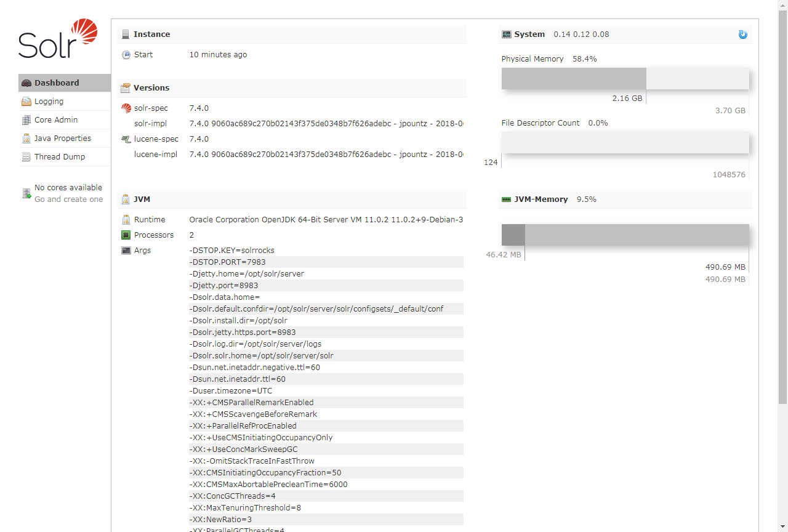
Task: Select the System load averages text
Action: pos(581,34)
